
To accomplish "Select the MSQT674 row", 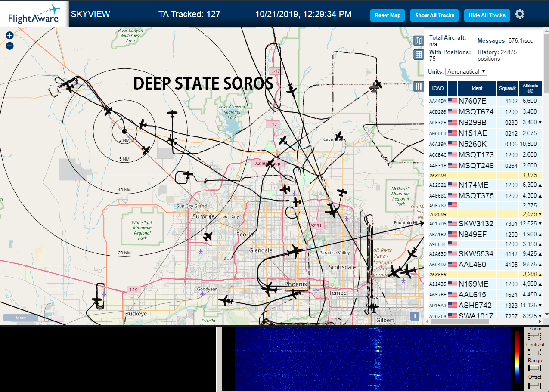I will [x=486, y=111].
